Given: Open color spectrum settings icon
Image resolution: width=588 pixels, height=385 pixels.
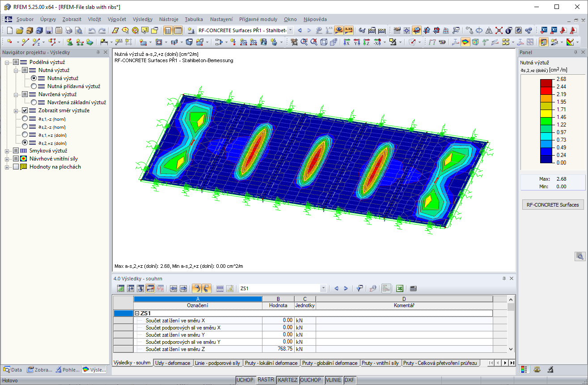Looking at the screenshot, I should point(570,42).
